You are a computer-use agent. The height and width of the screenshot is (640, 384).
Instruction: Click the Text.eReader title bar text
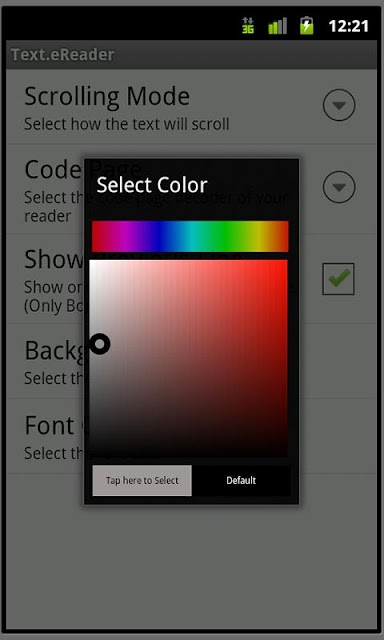pos(62,55)
